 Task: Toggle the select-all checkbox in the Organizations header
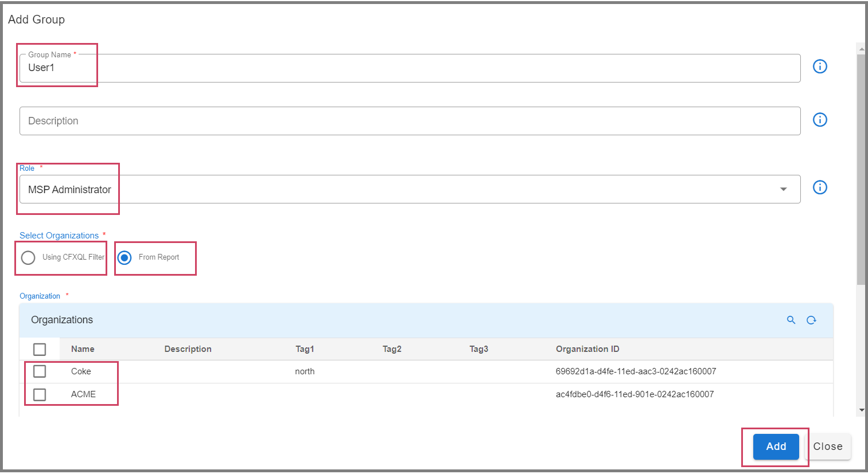39,348
